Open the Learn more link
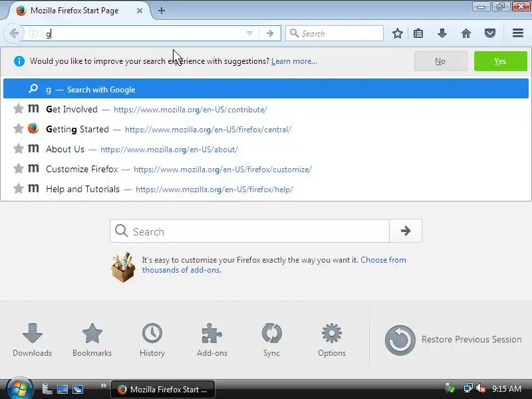This screenshot has height=399, width=532. 294,61
